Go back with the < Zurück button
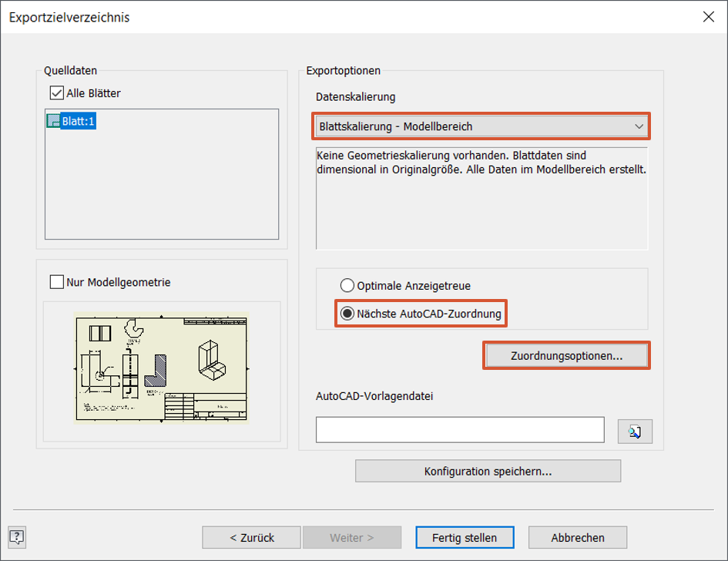This screenshot has width=728, height=561. [x=252, y=537]
